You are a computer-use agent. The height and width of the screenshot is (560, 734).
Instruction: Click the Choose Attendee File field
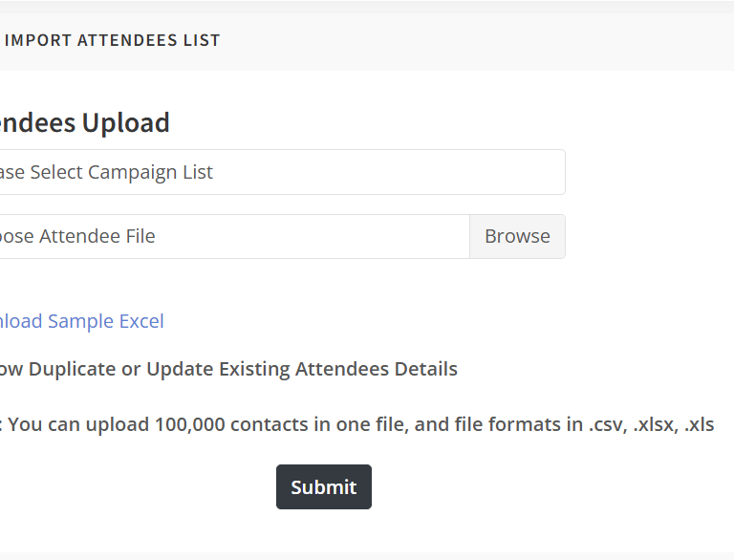[x=229, y=236]
